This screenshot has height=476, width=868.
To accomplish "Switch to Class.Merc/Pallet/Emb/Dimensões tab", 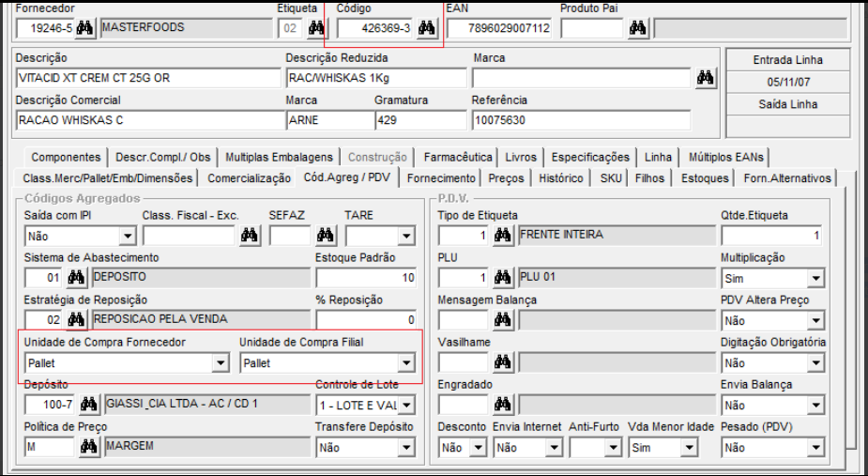I will [107, 178].
